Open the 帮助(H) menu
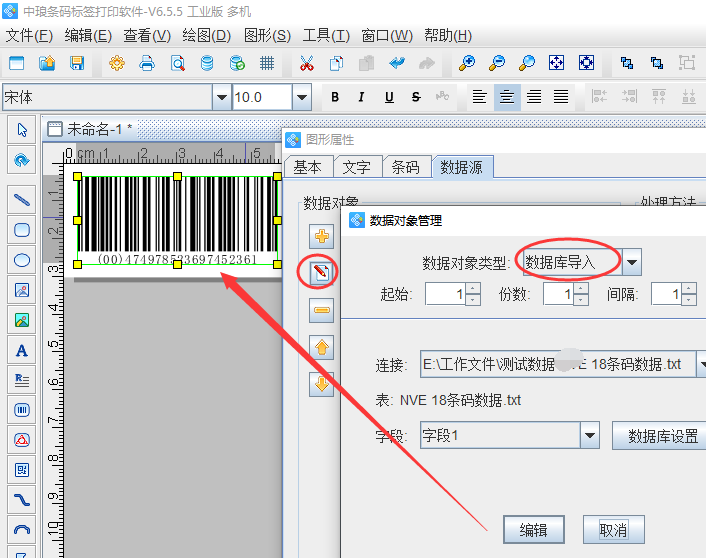Image resolution: width=706 pixels, height=558 pixels. 448,36
